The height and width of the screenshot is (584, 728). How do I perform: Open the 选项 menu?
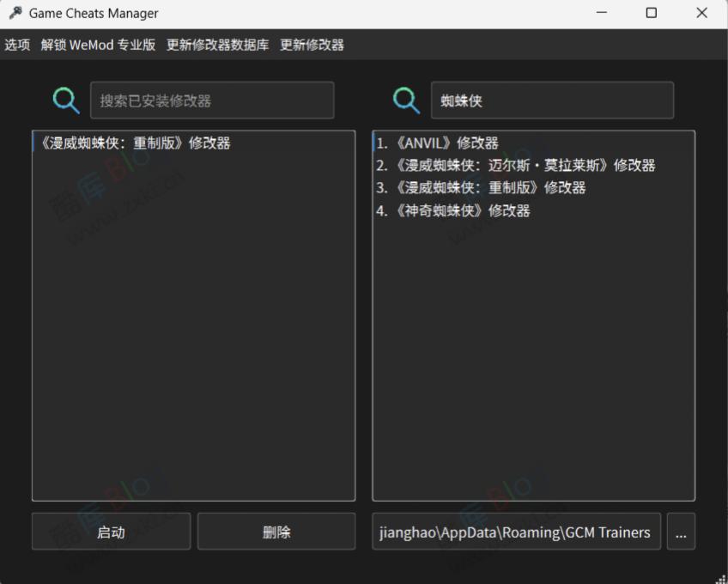pyautogui.click(x=17, y=44)
